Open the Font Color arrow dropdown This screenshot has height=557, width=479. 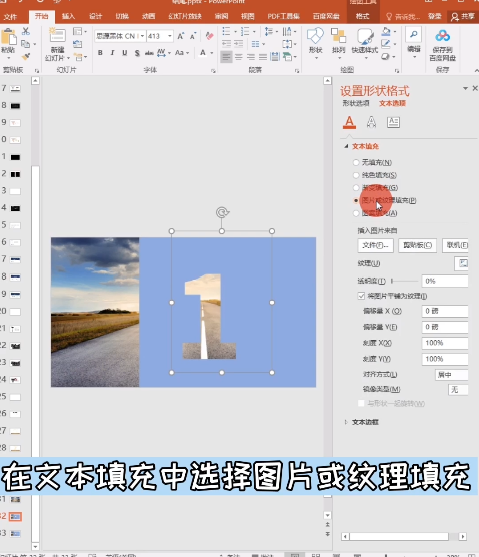tap(212, 53)
